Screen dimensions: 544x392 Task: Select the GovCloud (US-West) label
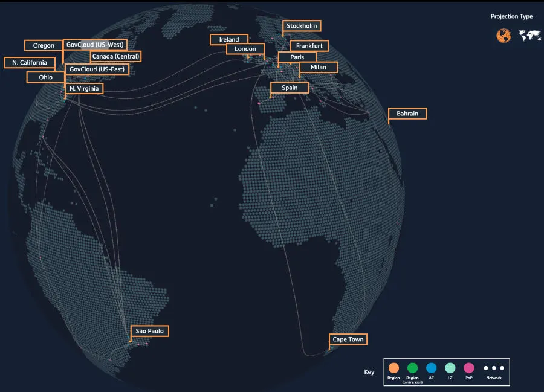[x=95, y=44]
